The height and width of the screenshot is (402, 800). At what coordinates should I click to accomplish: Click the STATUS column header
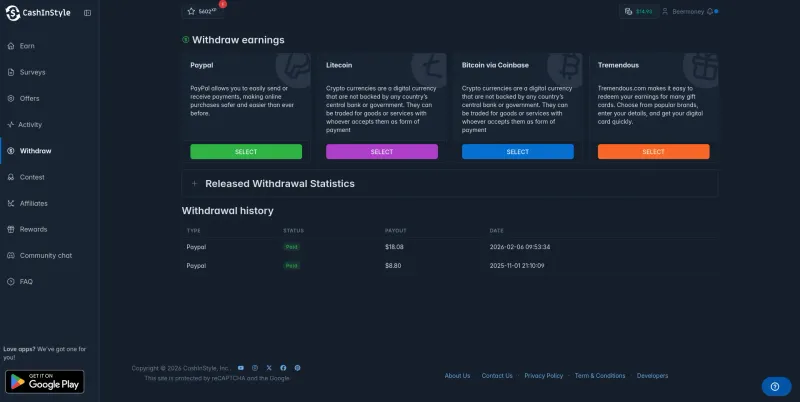(x=293, y=231)
